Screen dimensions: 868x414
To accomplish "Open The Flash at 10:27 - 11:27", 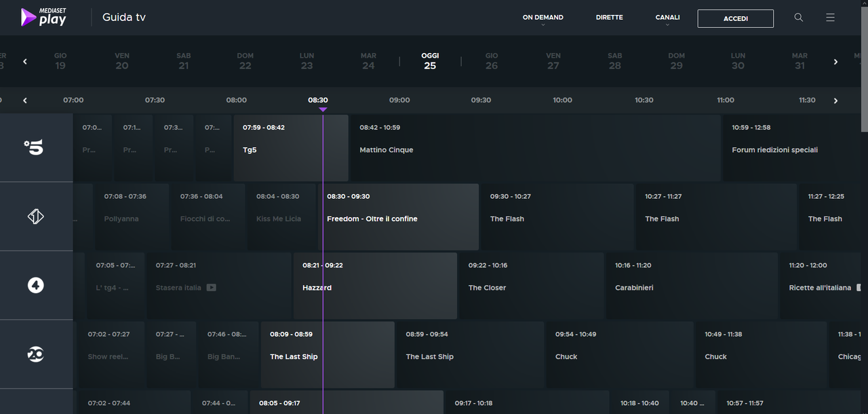I will point(716,217).
